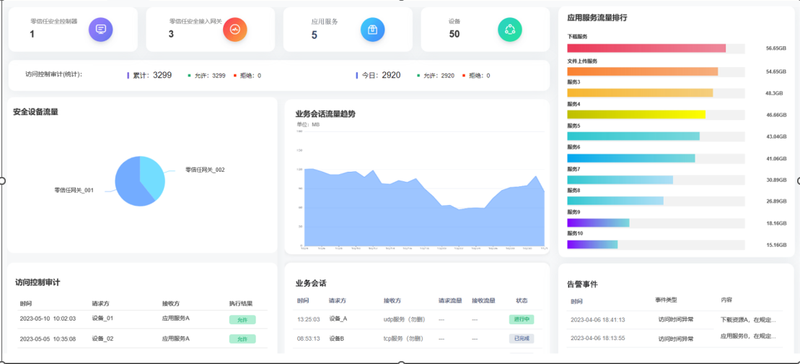Click alarm time 2023-04-06 18:41:13

[597, 320]
